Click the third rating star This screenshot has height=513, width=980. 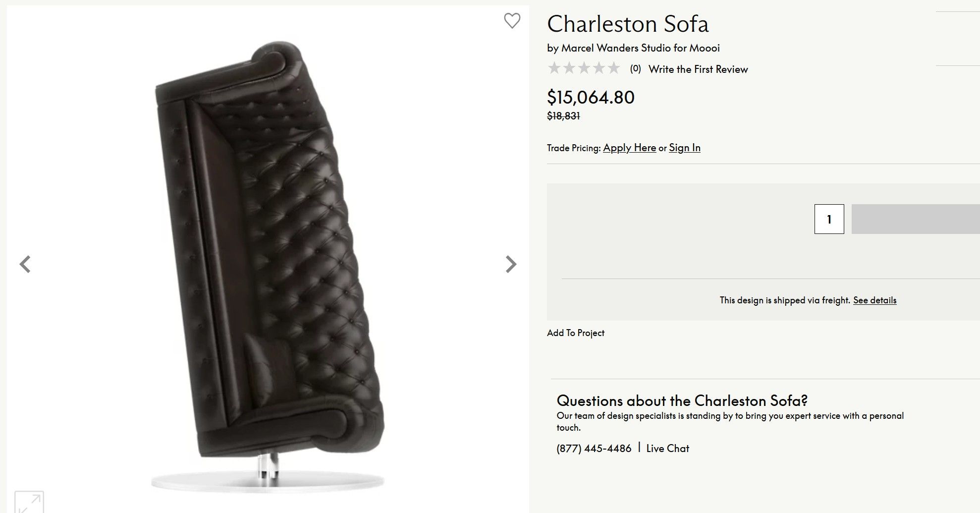[584, 68]
